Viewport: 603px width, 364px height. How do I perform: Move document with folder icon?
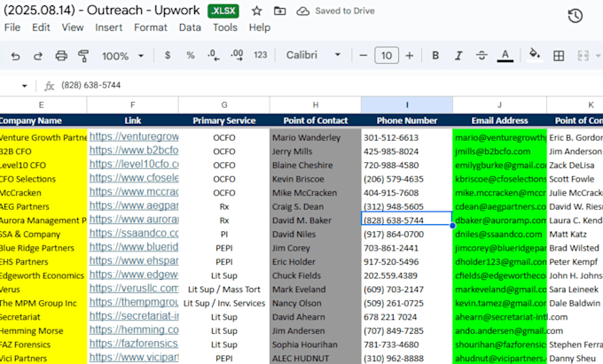coord(279,12)
